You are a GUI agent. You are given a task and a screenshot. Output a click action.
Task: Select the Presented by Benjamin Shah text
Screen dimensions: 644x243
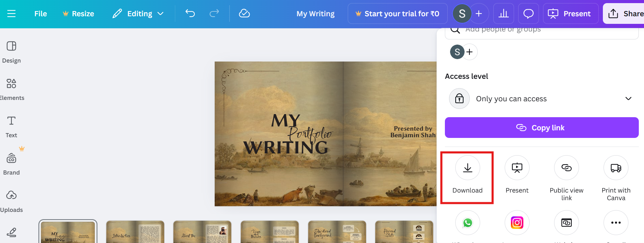tap(413, 132)
